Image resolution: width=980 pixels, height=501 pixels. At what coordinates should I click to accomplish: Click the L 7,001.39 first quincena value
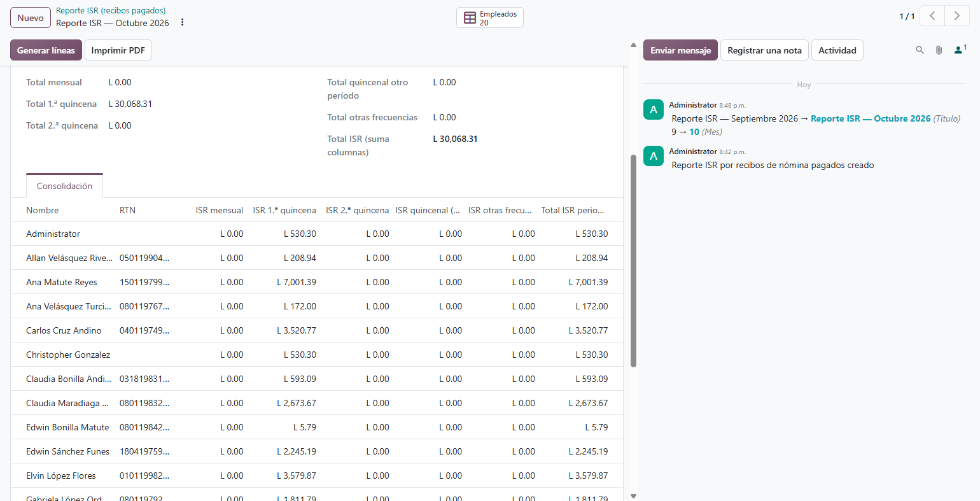(x=297, y=282)
